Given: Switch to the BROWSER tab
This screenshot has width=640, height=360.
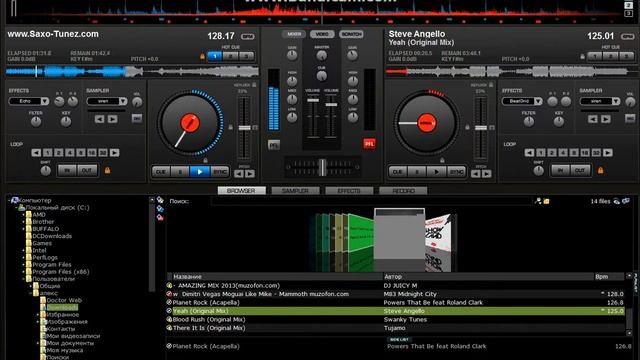Looking at the screenshot, I should click(x=241, y=191).
